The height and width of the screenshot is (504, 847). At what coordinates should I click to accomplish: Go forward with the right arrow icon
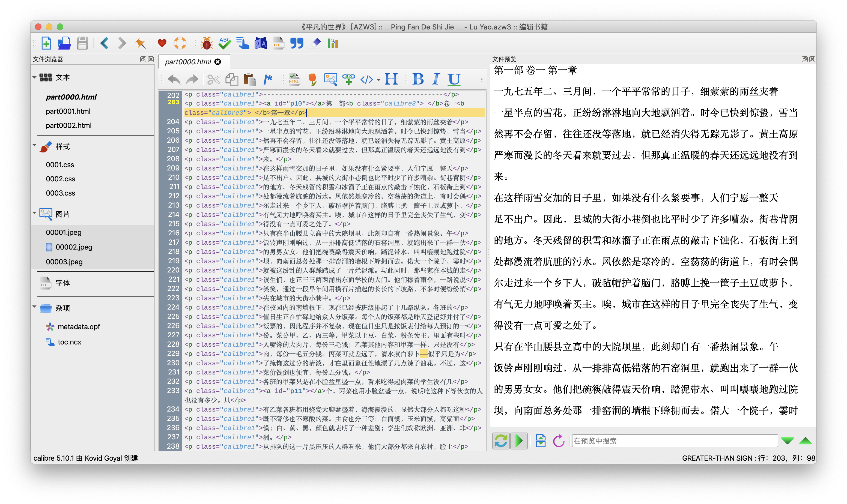click(122, 43)
